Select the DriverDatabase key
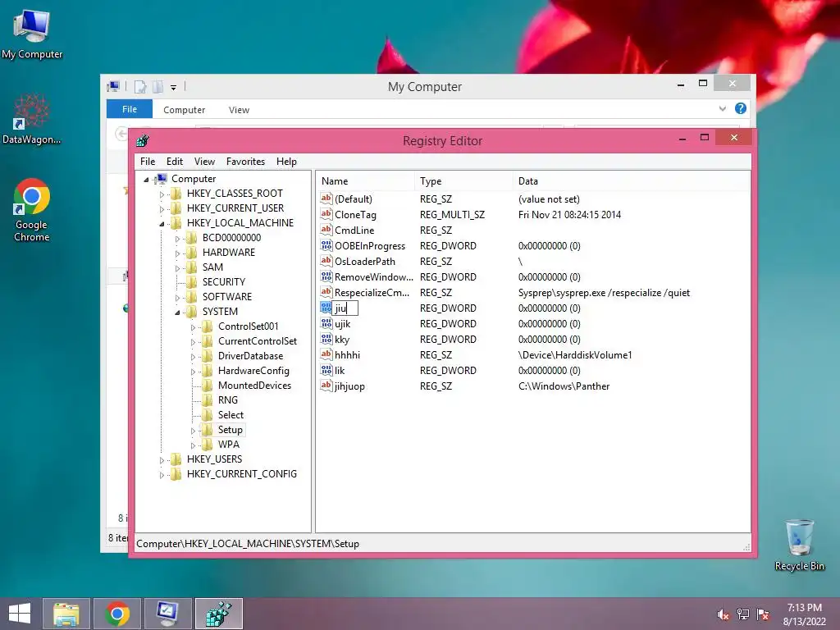The height and width of the screenshot is (630, 840). [x=250, y=356]
